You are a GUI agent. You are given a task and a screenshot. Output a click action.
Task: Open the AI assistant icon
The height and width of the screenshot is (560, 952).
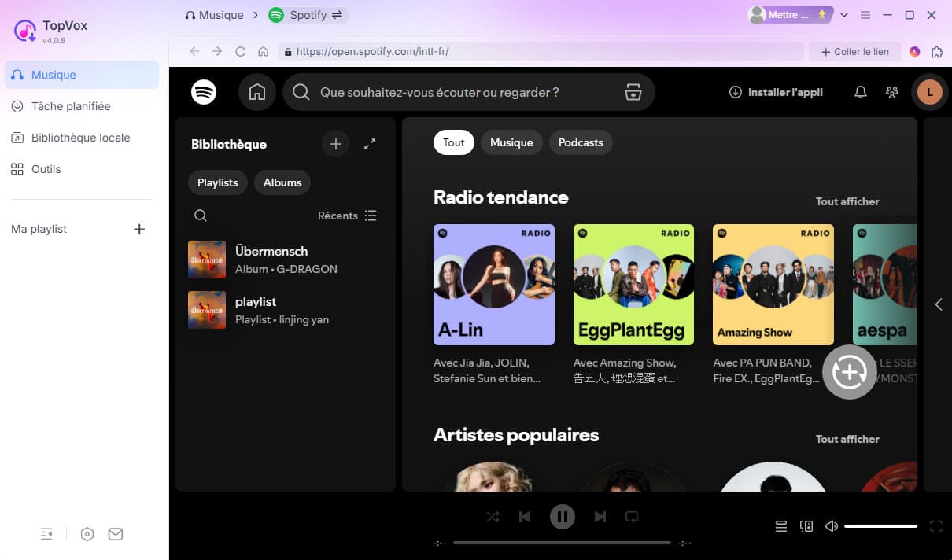click(914, 52)
